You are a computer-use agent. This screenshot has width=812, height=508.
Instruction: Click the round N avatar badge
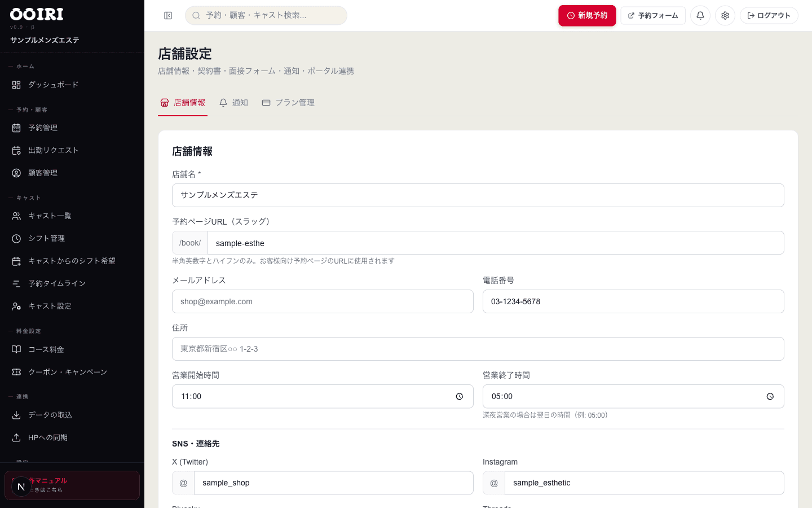coord(21,487)
